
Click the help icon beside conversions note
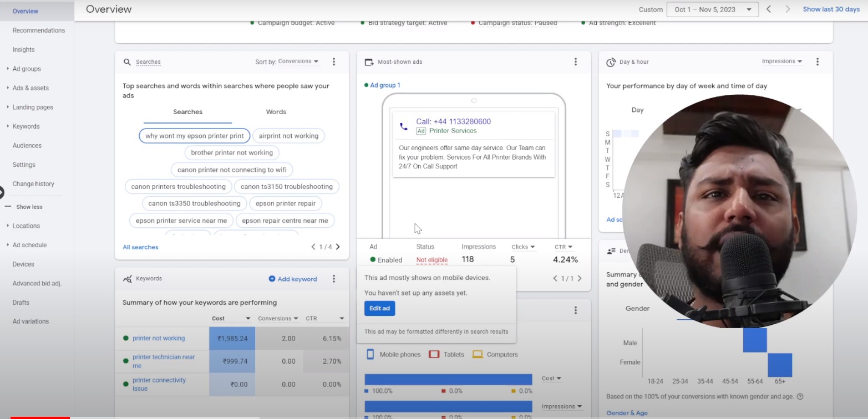[x=800, y=397]
